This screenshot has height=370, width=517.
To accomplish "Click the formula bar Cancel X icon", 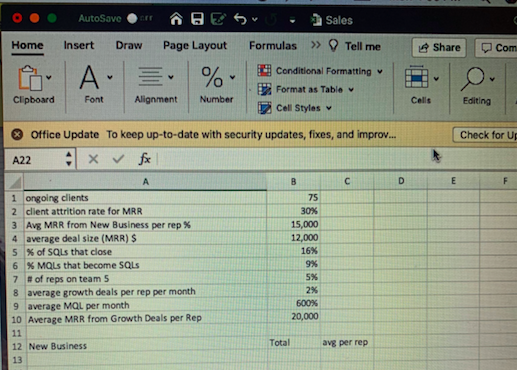I will tap(93, 159).
